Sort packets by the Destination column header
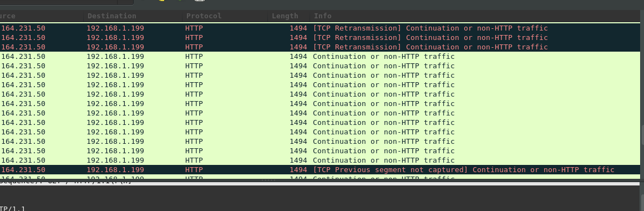Screen dimensions: 644x211 [133, 16]
